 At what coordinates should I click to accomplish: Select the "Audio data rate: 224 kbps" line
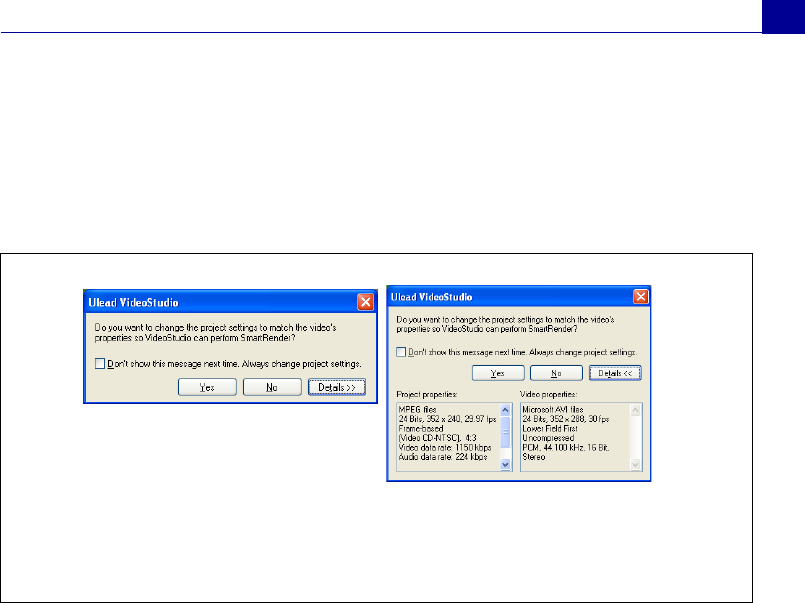click(x=443, y=457)
